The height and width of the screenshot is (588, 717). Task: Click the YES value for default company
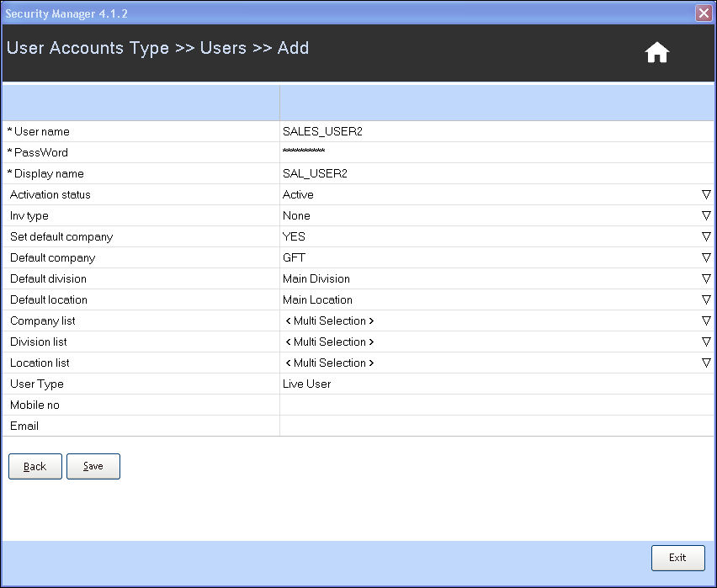click(x=294, y=237)
